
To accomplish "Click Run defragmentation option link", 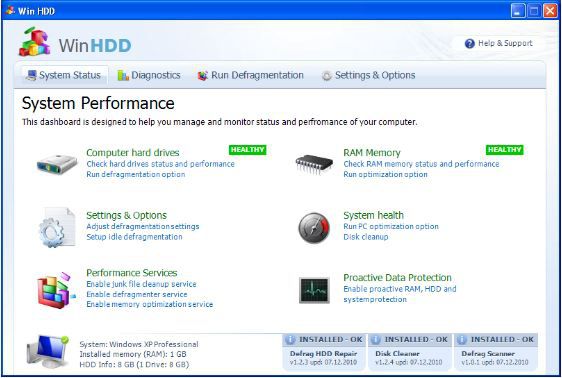I will pos(136,174).
